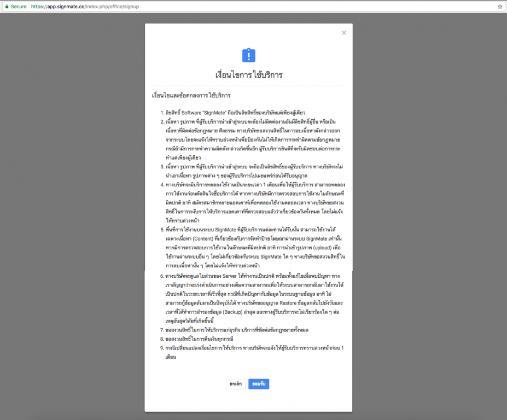Close the terms dialog with the X

click(344, 33)
